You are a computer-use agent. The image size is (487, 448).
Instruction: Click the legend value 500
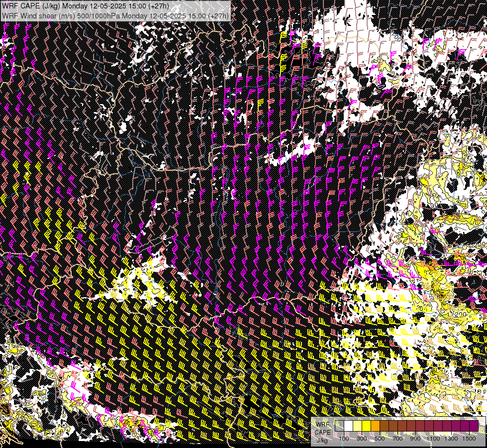point(380,439)
